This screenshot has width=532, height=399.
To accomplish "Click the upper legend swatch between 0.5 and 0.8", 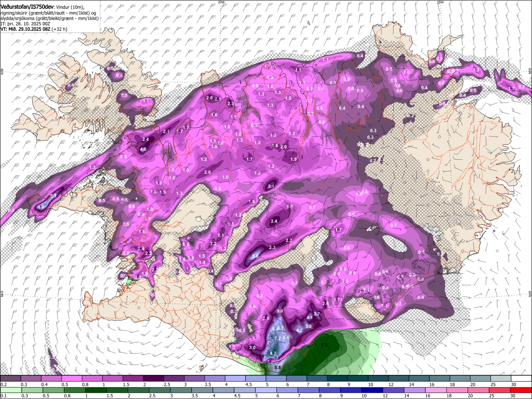I will (x=71, y=379).
